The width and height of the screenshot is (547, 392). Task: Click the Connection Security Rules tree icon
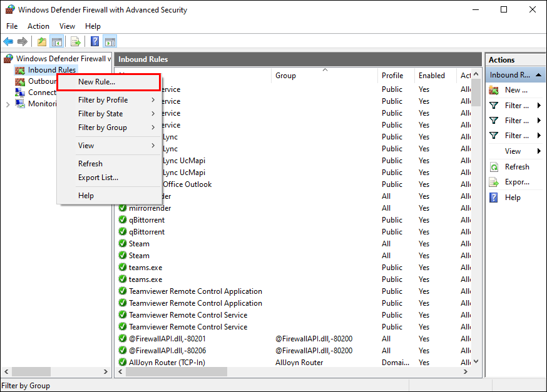point(20,93)
